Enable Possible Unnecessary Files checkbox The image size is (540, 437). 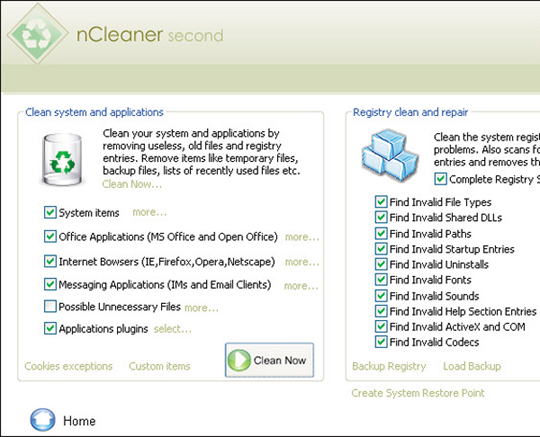(x=50, y=306)
